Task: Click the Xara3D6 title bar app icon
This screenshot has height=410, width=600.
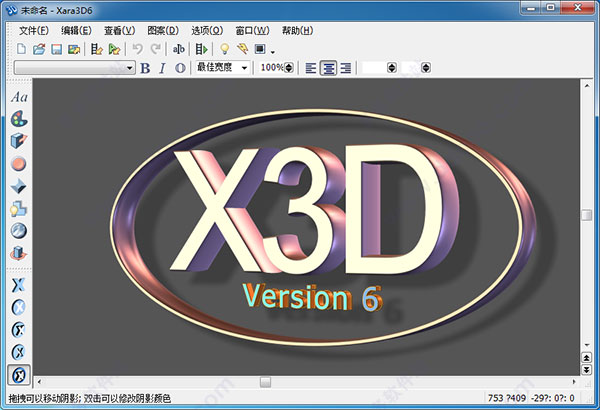Action: click(11, 10)
